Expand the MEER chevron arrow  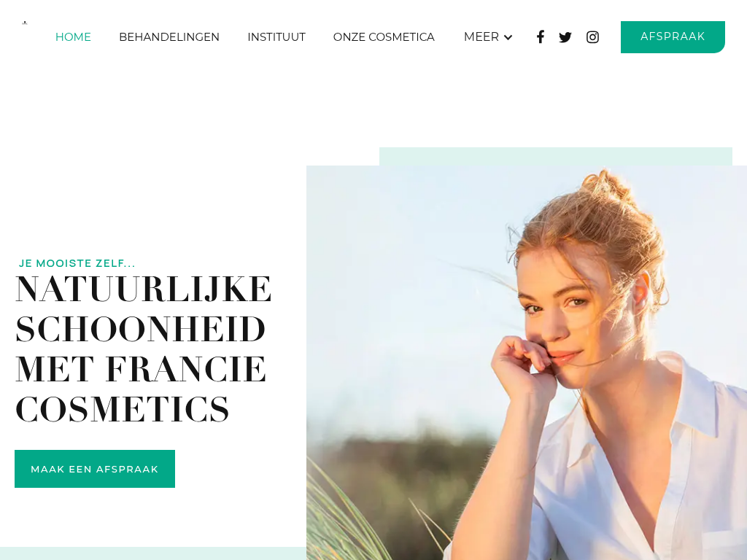coord(508,37)
